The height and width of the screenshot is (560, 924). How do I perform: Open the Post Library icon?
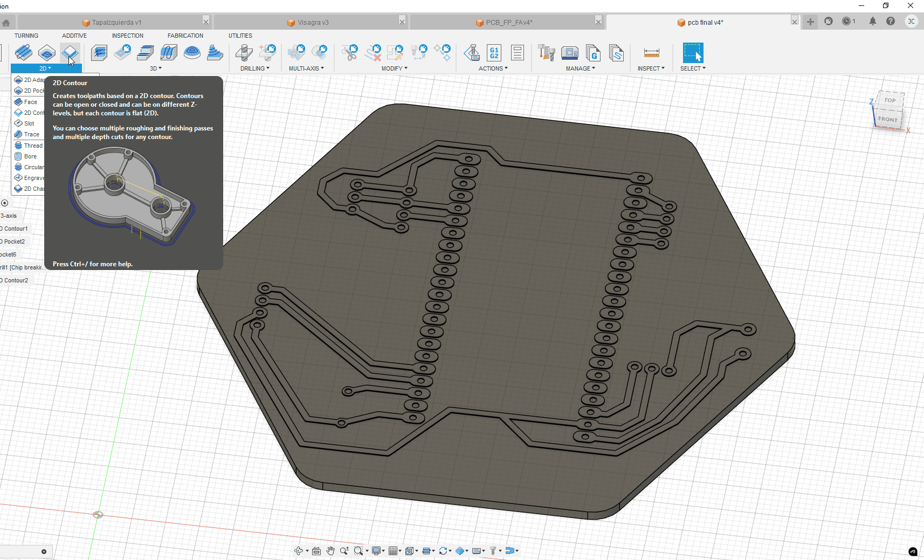point(593,53)
